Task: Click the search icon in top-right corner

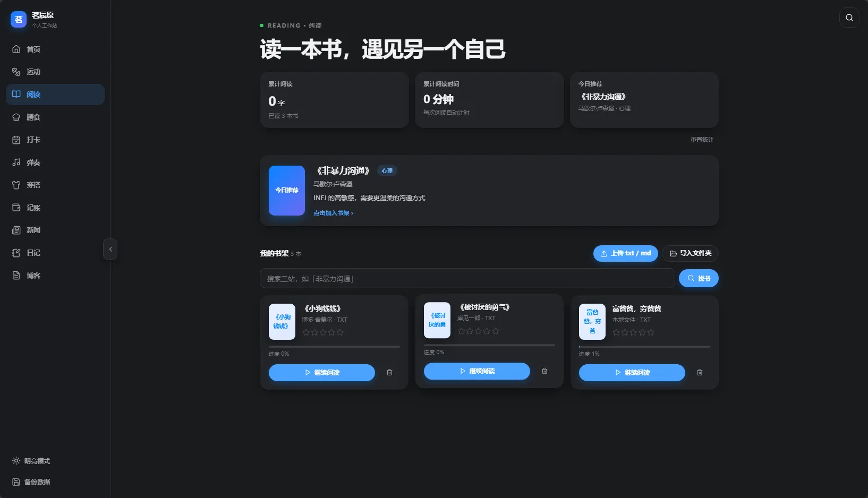Action: click(x=849, y=18)
